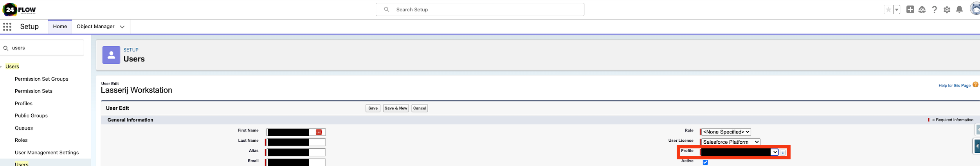Switch to the Home tab
The width and height of the screenshot is (980, 166).
click(60, 27)
